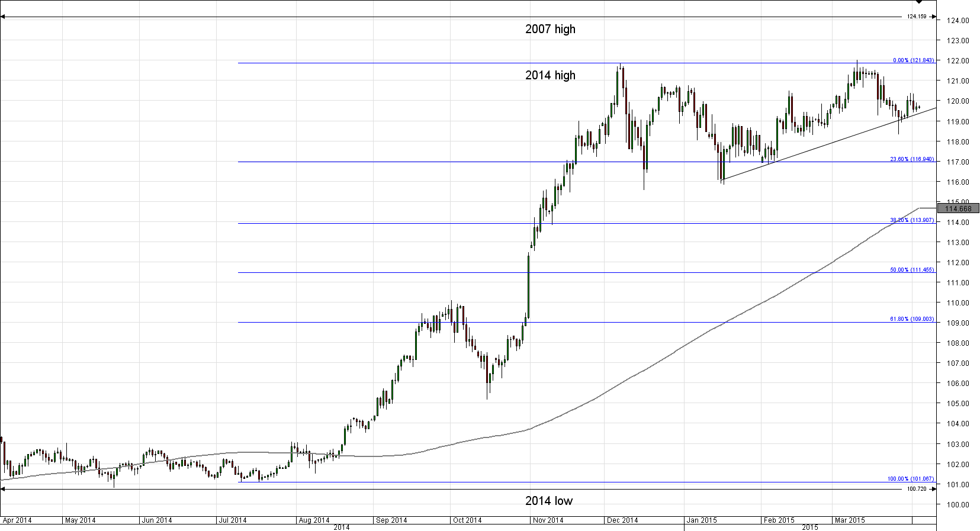
Task: Select the 61.80% (109.003) Fibonacci label
Action: [x=912, y=319]
